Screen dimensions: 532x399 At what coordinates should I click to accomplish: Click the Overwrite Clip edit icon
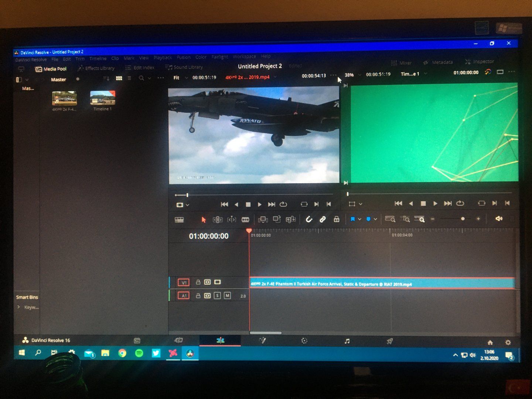(277, 219)
